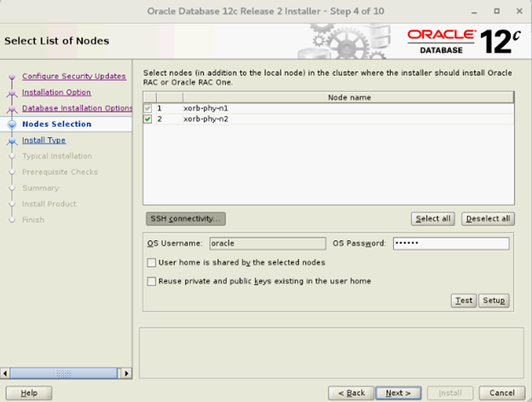Open Database Installation Options step
The height and width of the screenshot is (402, 532).
coord(77,108)
